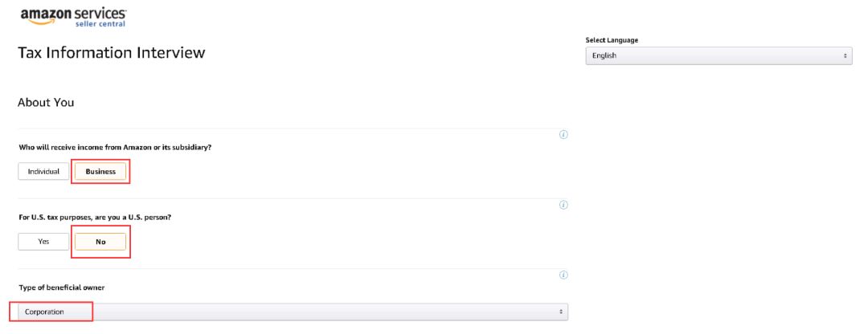Image resolution: width=868 pixels, height=334 pixels.
Task: Click the About You section heading
Action: [x=46, y=102]
